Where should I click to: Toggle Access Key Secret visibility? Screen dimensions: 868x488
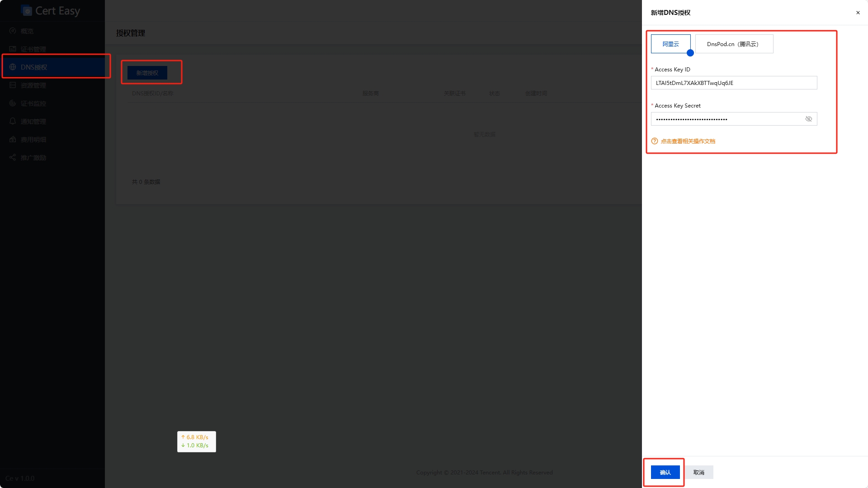coord(808,118)
